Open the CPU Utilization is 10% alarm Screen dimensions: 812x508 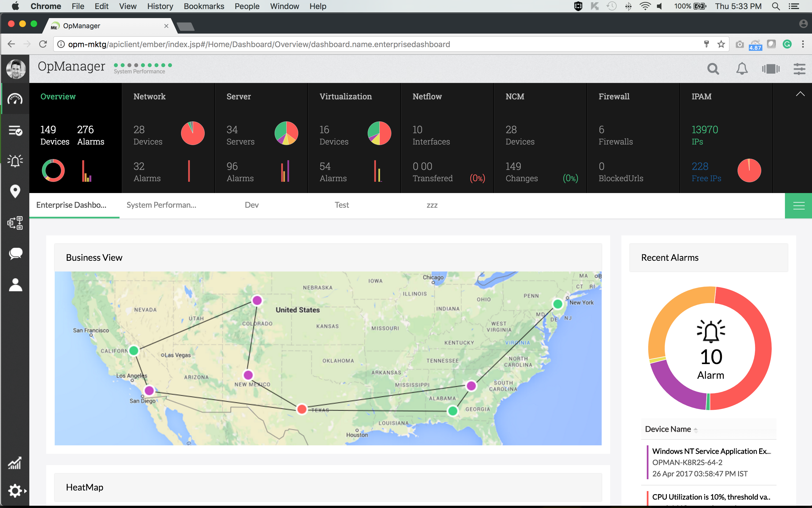coord(711,497)
